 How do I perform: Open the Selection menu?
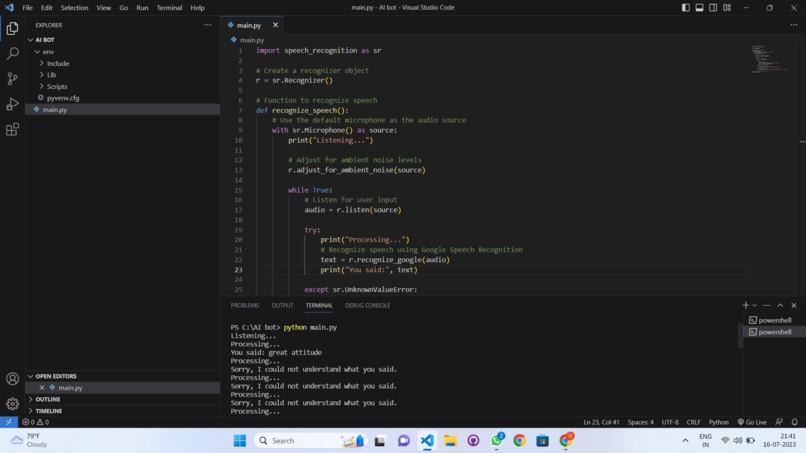(x=74, y=8)
